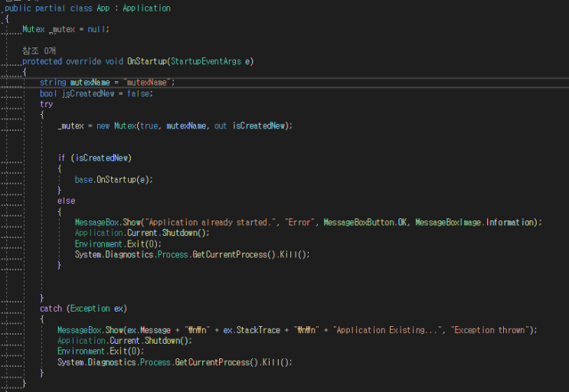Click 'new Mutex(' constructor call
Image resolution: width=569 pixels, height=392 pixels.
pos(117,126)
